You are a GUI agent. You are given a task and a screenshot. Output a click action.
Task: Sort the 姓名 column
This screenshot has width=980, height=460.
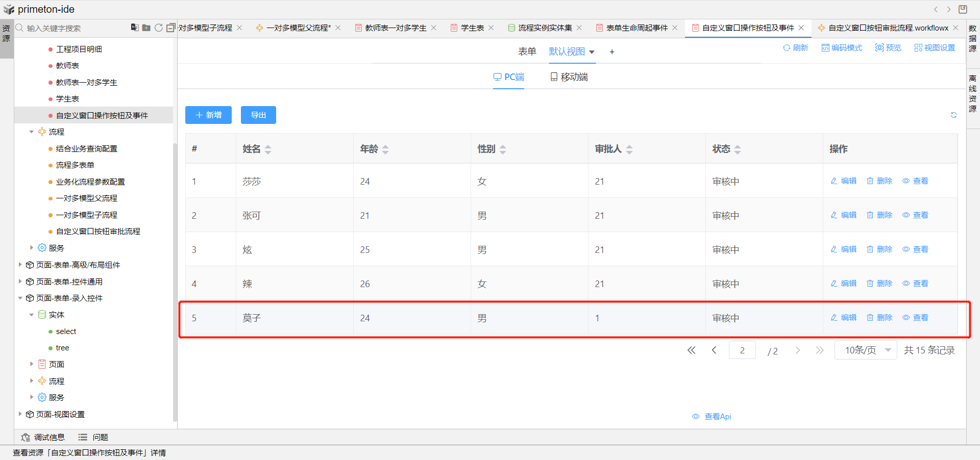pos(268,149)
